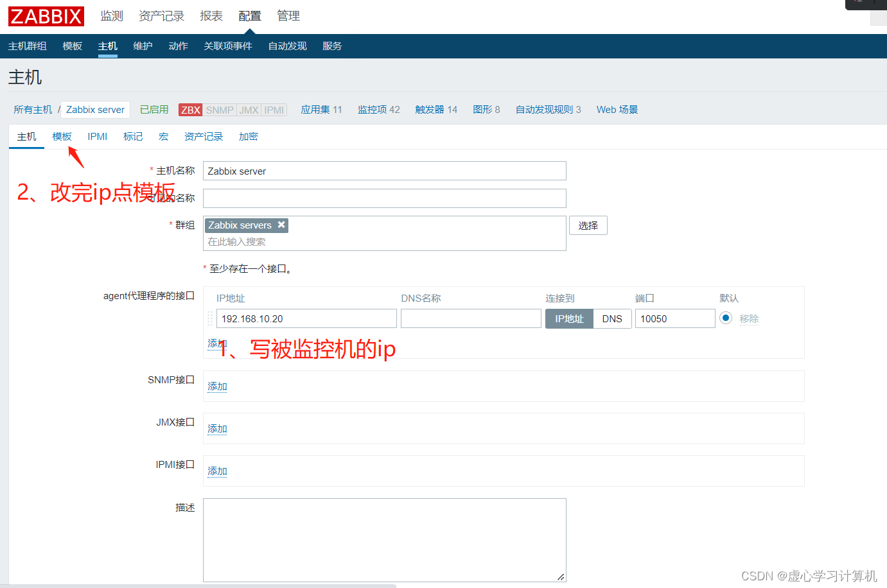The height and width of the screenshot is (588, 887).
Task: Switch connection method to DNS
Action: click(612, 318)
